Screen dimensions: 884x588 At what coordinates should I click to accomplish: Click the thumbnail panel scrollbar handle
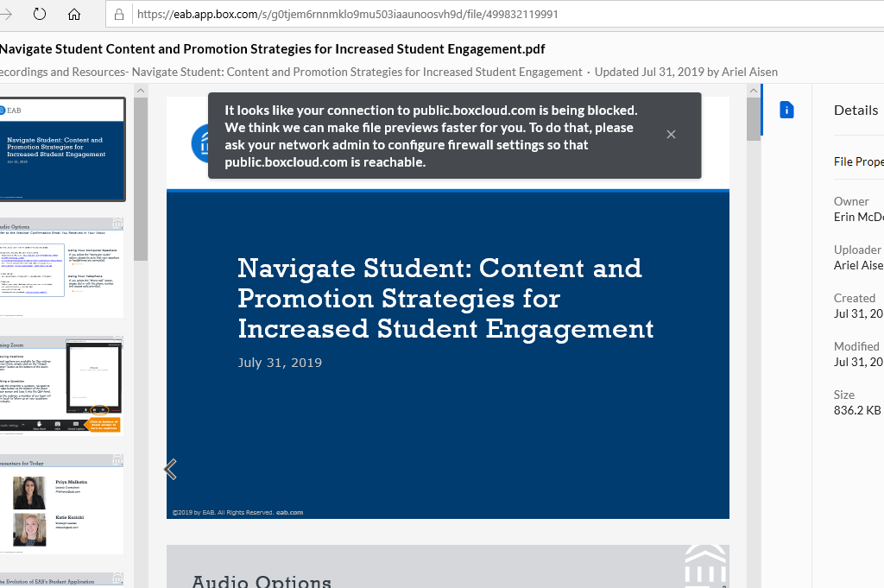pyautogui.click(x=141, y=180)
